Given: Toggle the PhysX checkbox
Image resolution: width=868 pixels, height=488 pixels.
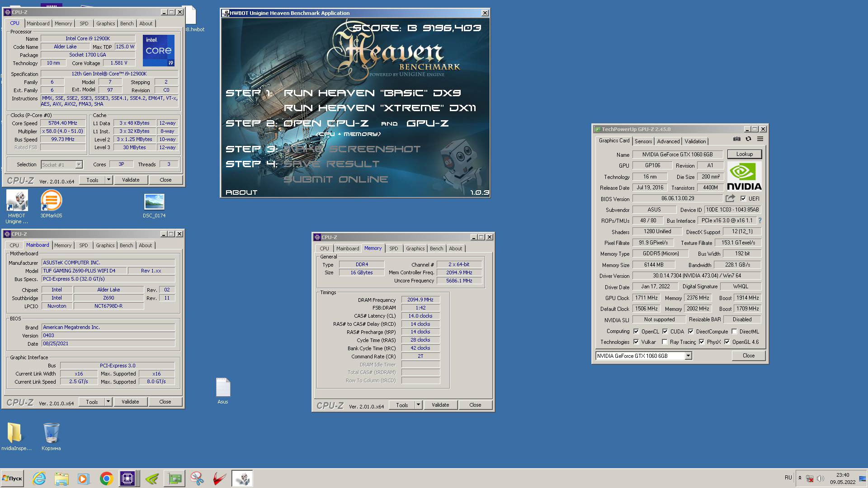Looking at the screenshot, I should pos(702,342).
